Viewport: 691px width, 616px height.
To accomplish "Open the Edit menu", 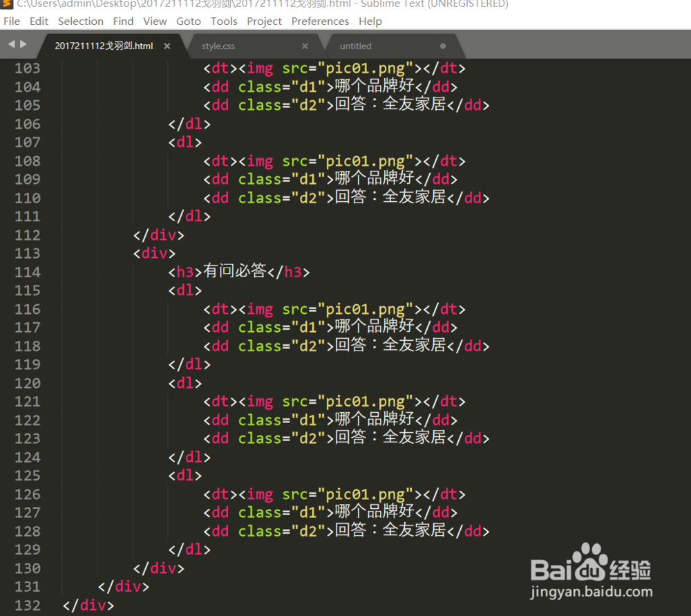I will tap(39, 21).
